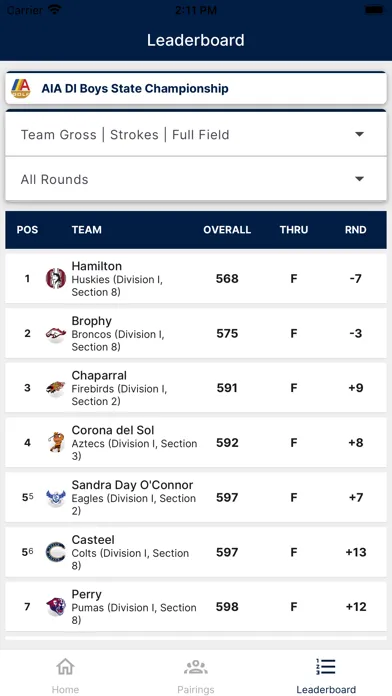Select Brophy's overall score 575
392x696 pixels.
tap(227, 333)
